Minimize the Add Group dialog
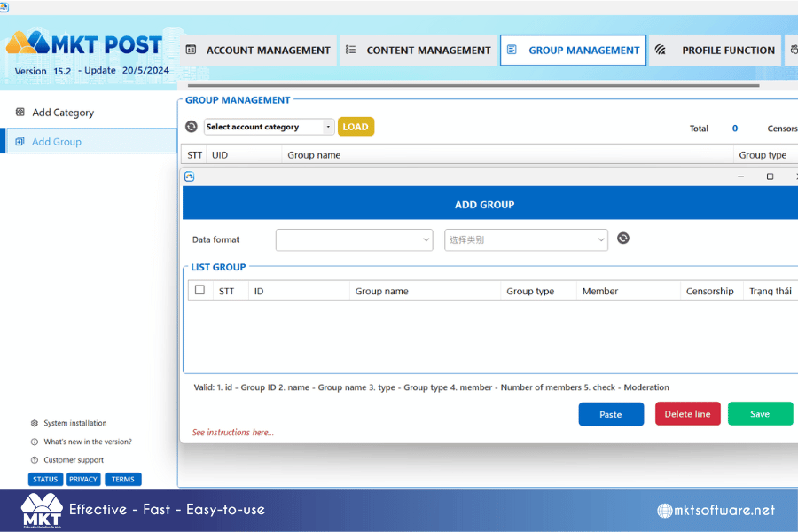This screenshot has height=532, width=798. point(740,176)
